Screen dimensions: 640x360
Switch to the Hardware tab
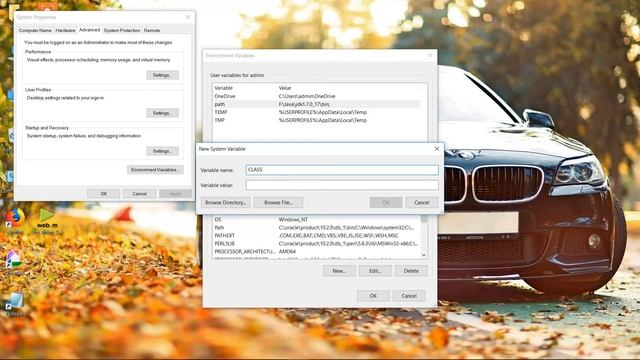click(65, 30)
